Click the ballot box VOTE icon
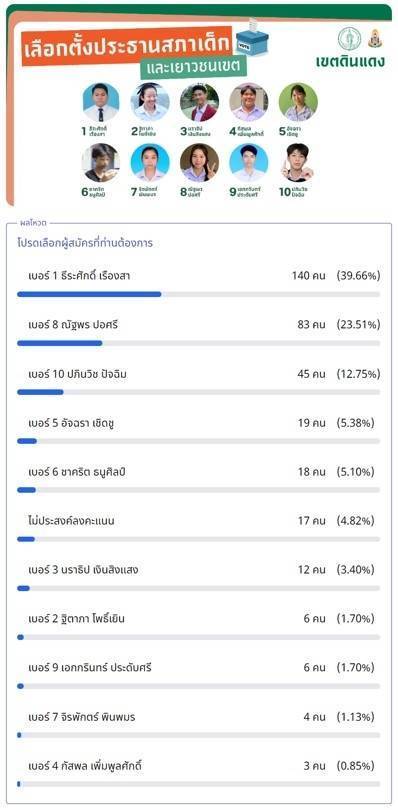Screen dimensions: 398x810 [x=252, y=37]
